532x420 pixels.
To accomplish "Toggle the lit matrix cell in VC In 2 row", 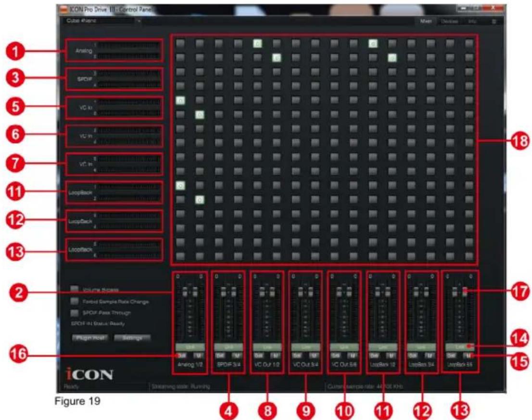I will [200, 115].
